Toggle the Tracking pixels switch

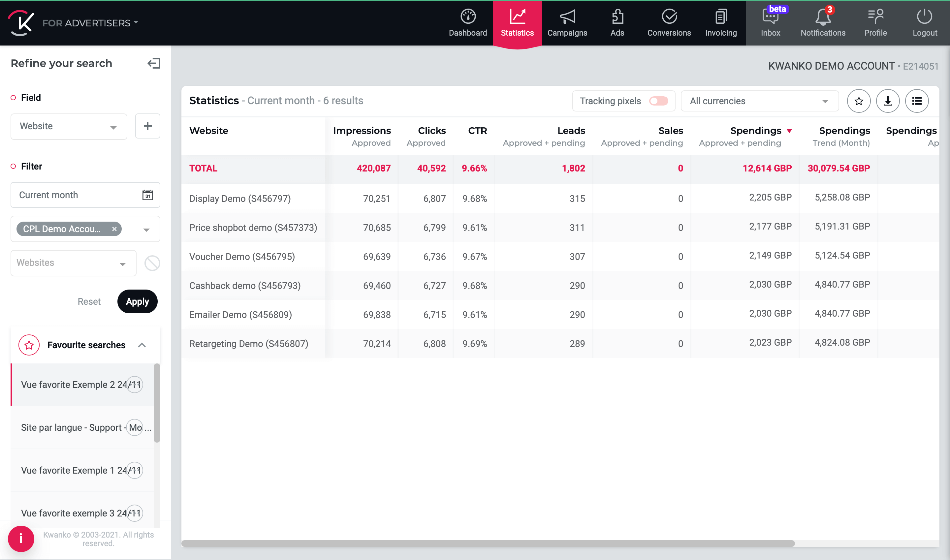pyautogui.click(x=659, y=101)
